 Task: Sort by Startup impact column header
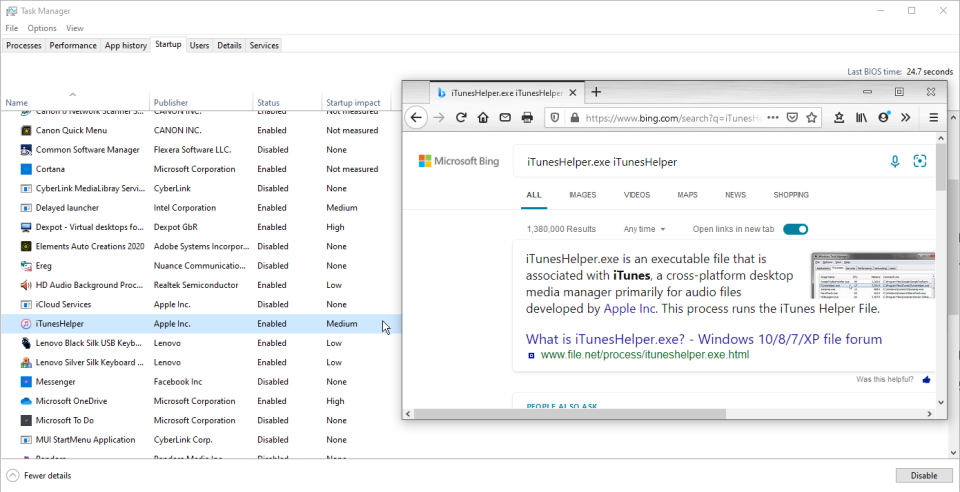click(x=356, y=103)
